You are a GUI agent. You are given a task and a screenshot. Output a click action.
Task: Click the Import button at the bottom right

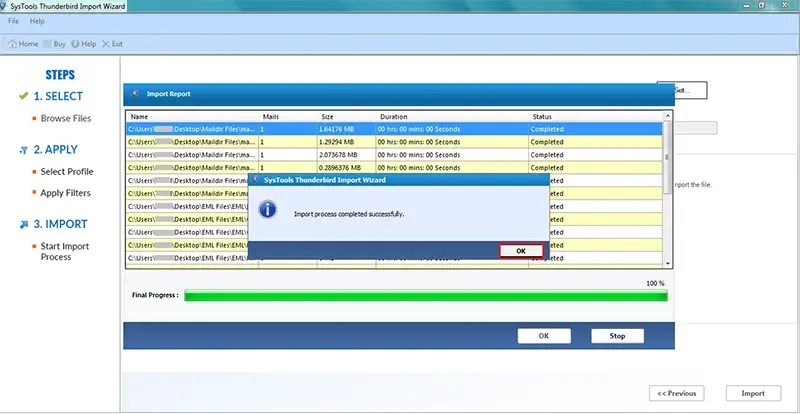point(753,393)
